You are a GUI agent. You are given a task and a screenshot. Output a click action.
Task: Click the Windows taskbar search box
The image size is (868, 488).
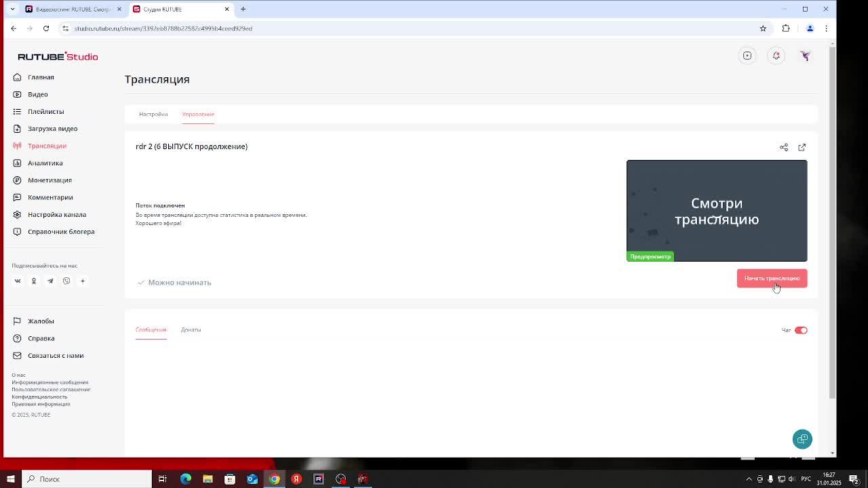click(x=87, y=479)
